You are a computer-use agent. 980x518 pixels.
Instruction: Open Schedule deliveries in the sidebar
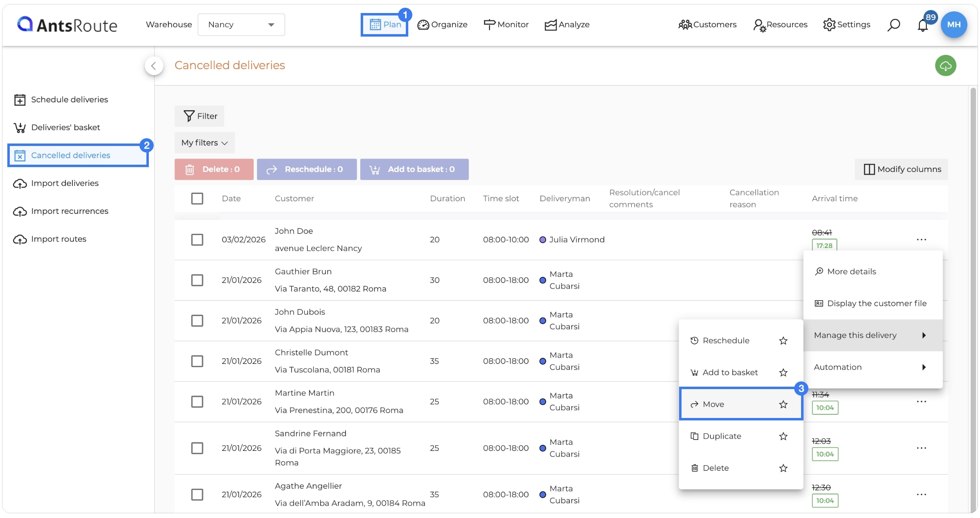[61, 100]
